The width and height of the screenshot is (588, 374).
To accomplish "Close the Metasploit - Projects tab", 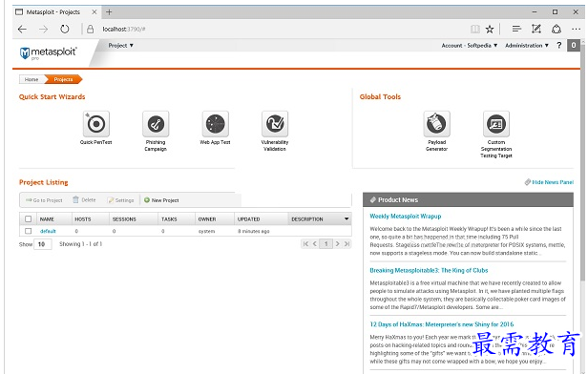I will 94,12.
